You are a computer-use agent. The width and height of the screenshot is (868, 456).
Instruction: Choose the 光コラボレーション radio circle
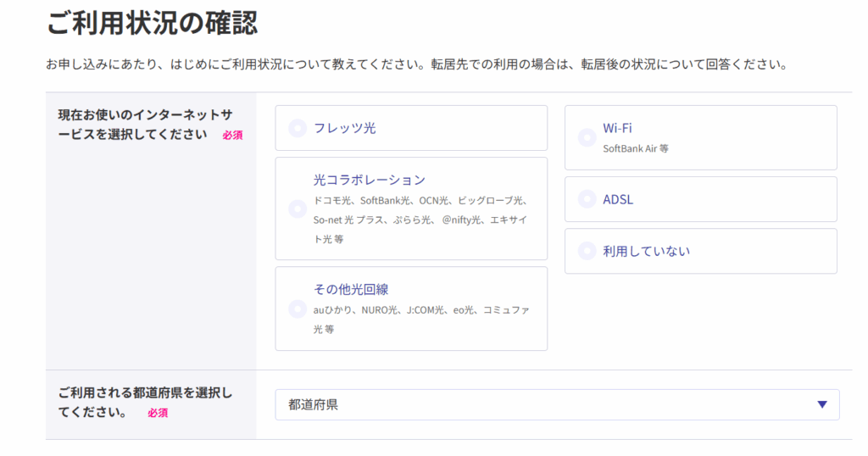coord(298,209)
